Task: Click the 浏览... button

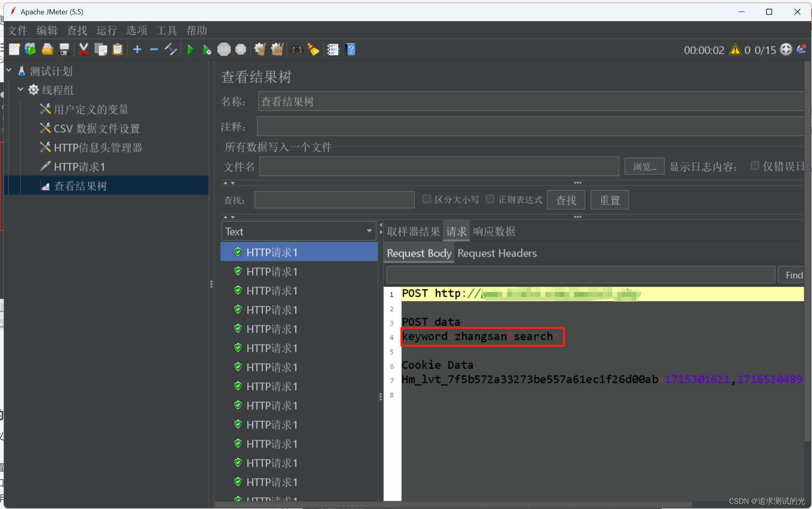Action: tap(644, 166)
